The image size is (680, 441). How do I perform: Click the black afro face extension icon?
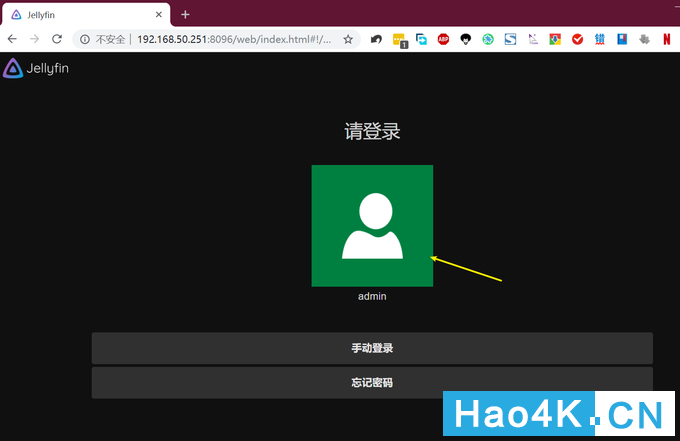466,39
